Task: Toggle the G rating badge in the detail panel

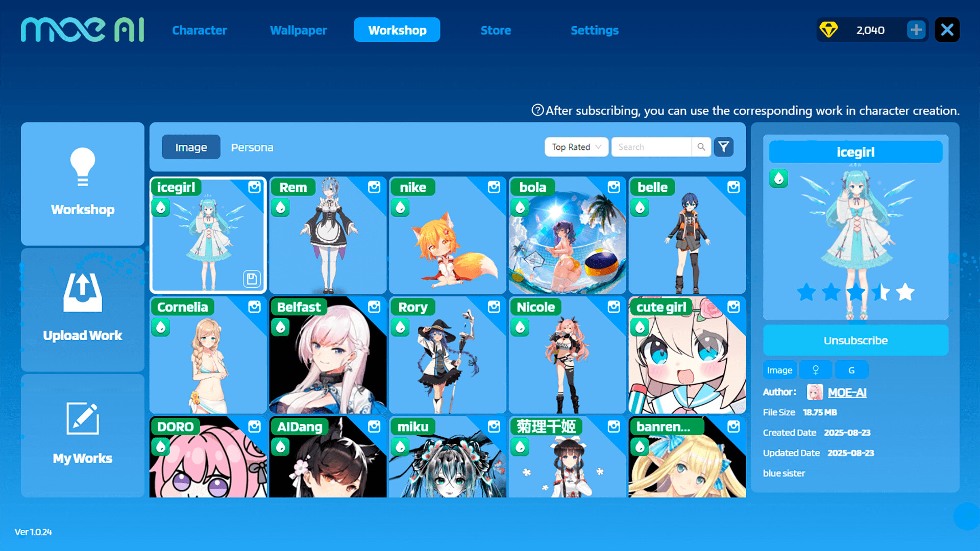Action: [x=851, y=369]
